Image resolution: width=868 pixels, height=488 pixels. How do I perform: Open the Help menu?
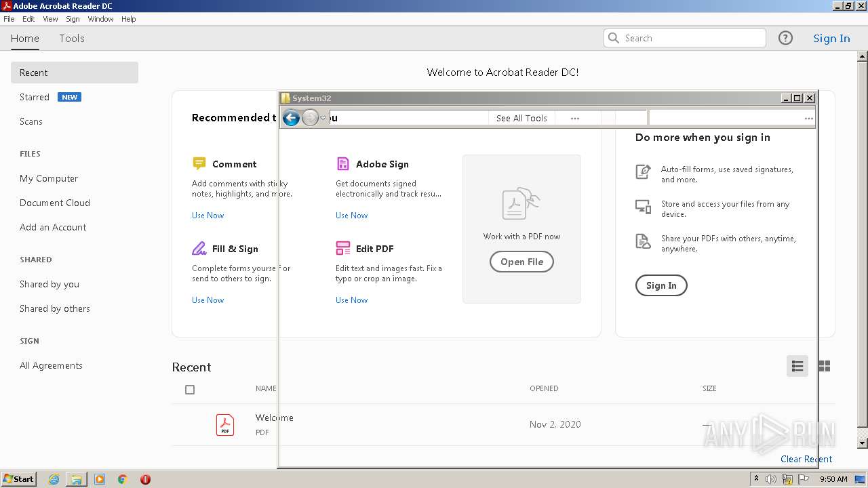tap(129, 19)
